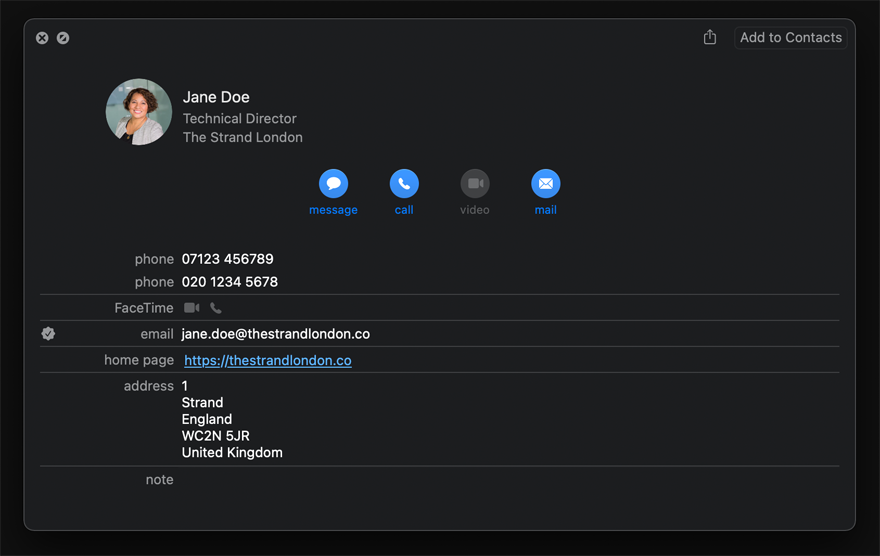Viewport: 880px width, 556px height.
Task: Open the thestrandlondon.co home page link
Action: coord(268,360)
